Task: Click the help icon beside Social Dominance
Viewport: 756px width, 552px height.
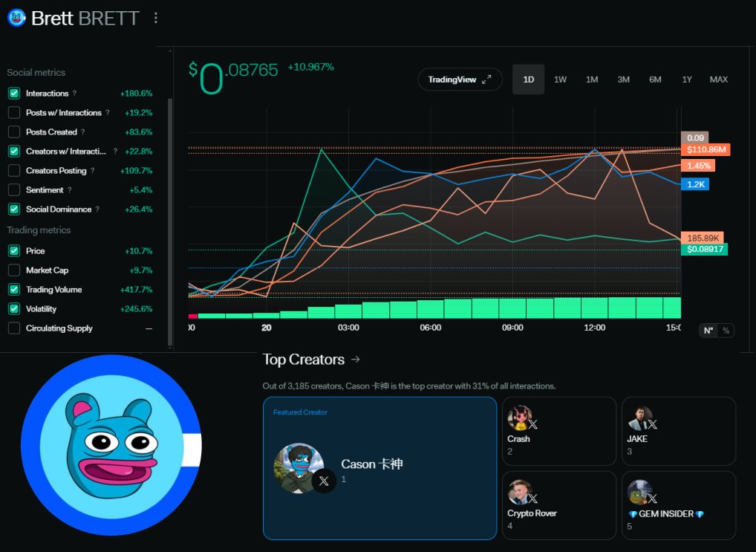Action: pos(97,210)
